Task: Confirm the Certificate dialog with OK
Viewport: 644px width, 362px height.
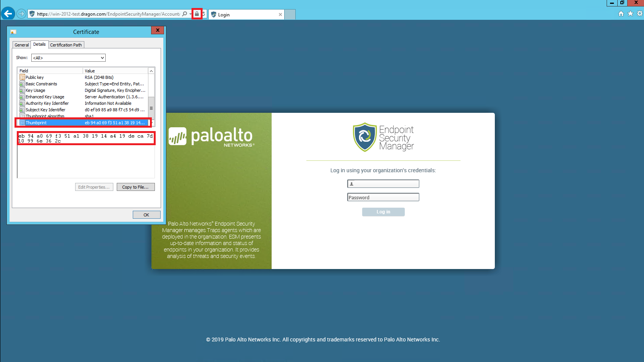Action: [147, 215]
